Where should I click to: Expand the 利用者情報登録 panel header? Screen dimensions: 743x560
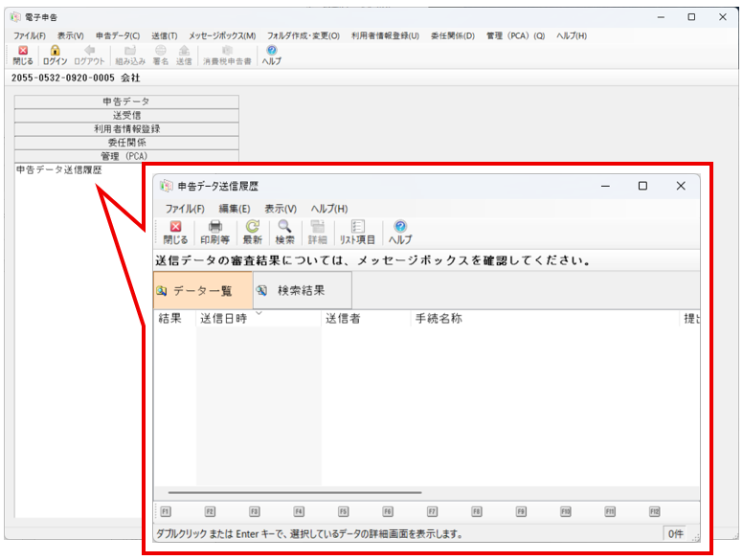tap(126, 128)
